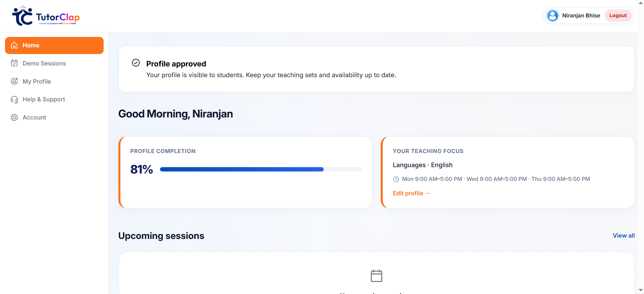Click the Account gear icon
The image size is (644, 294).
[14, 117]
